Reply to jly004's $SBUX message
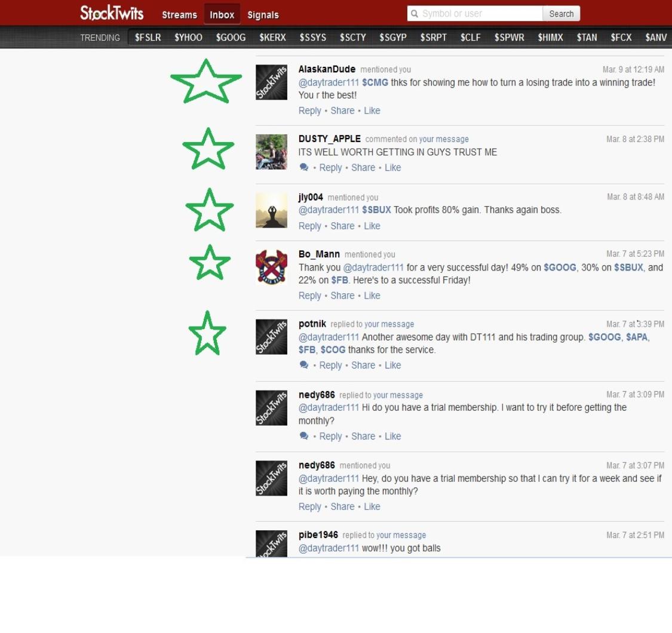672x633 pixels. (309, 226)
